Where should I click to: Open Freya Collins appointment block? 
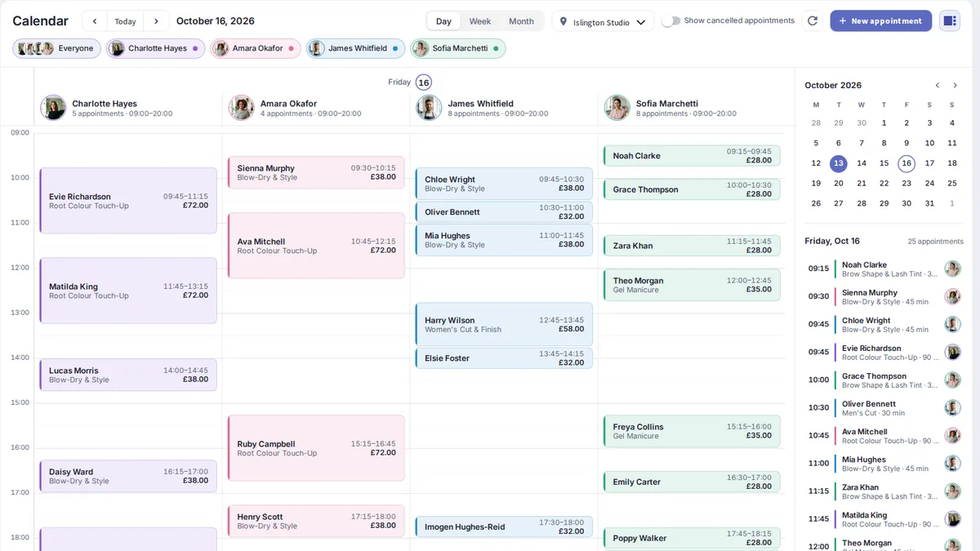[692, 431]
